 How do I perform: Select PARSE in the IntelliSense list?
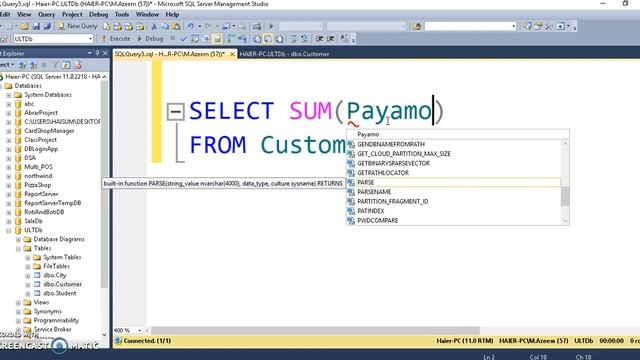(x=453, y=182)
